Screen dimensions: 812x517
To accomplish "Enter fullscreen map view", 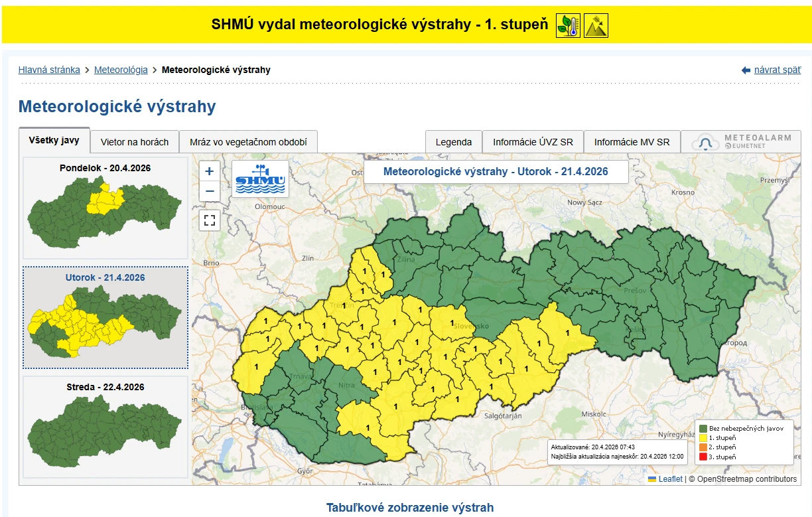I will [210, 220].
